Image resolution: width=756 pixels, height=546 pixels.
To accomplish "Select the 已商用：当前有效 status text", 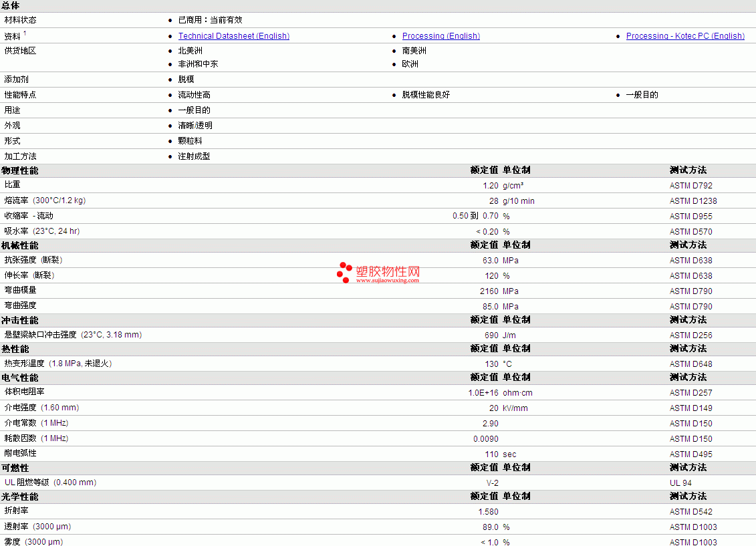I will click(210, 20).
